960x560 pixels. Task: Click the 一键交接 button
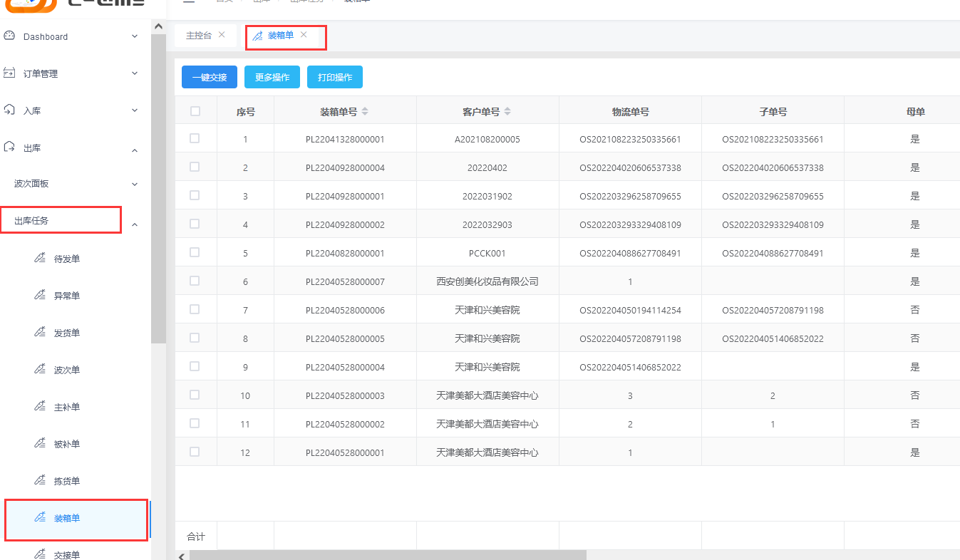(210, 77)
